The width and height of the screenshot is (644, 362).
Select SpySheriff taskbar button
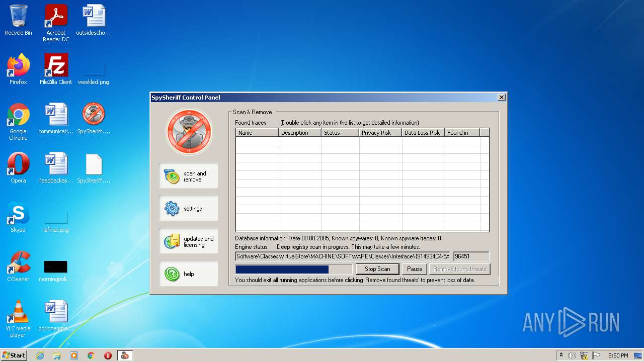(125, 355)
